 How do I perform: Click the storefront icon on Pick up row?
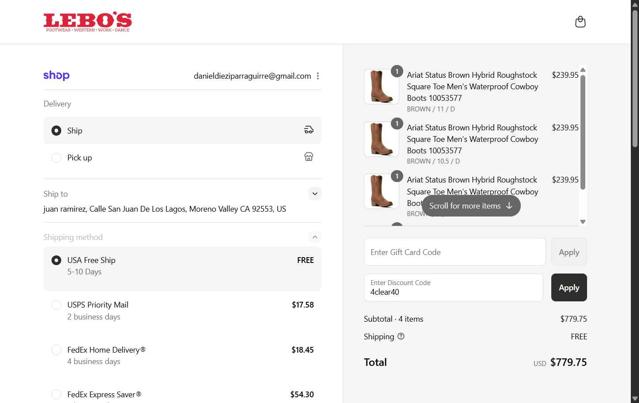tap(308, 157)
